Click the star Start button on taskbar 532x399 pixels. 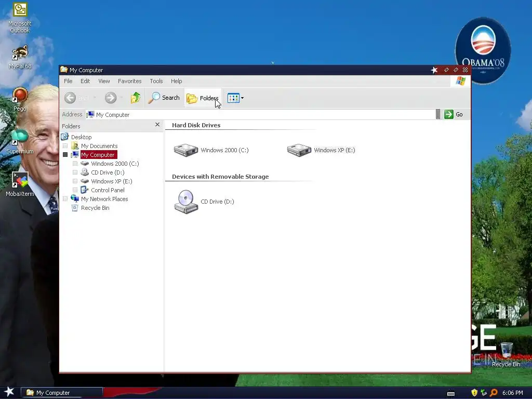[9, 392]
